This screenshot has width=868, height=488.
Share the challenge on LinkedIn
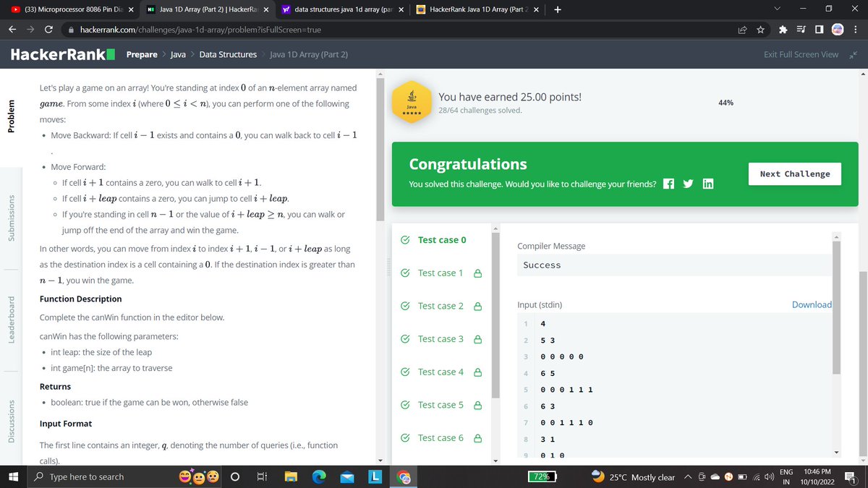click(x=708, y=184)
